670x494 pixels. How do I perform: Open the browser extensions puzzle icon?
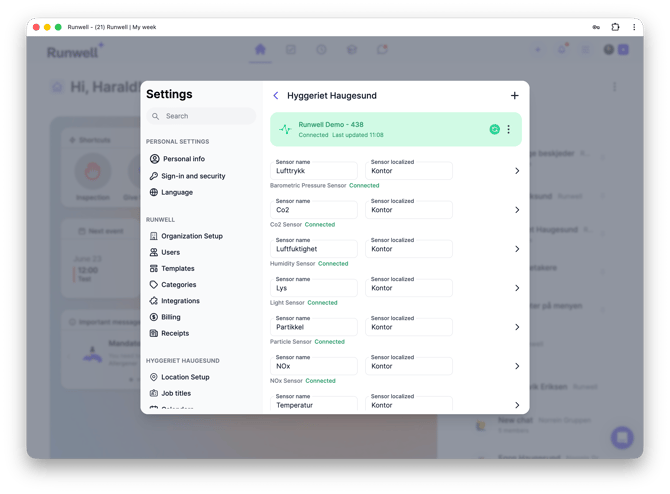pyautogui.click(x=615, y=27)
